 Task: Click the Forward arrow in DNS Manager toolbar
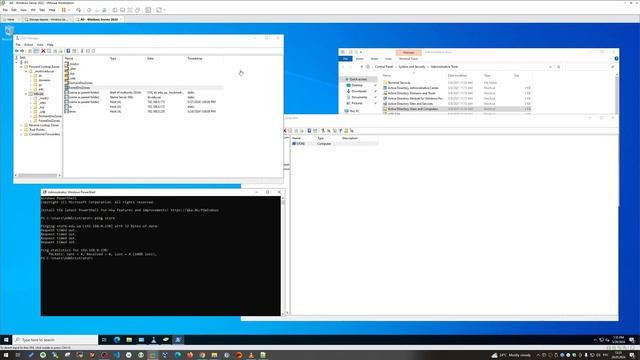pyautogui.click(x=22, y=51)
